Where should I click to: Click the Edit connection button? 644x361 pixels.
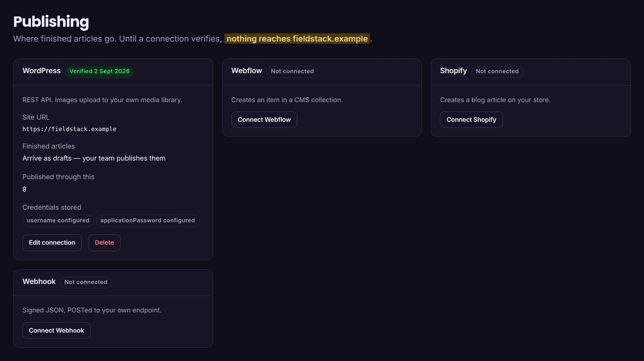point(52,243)
